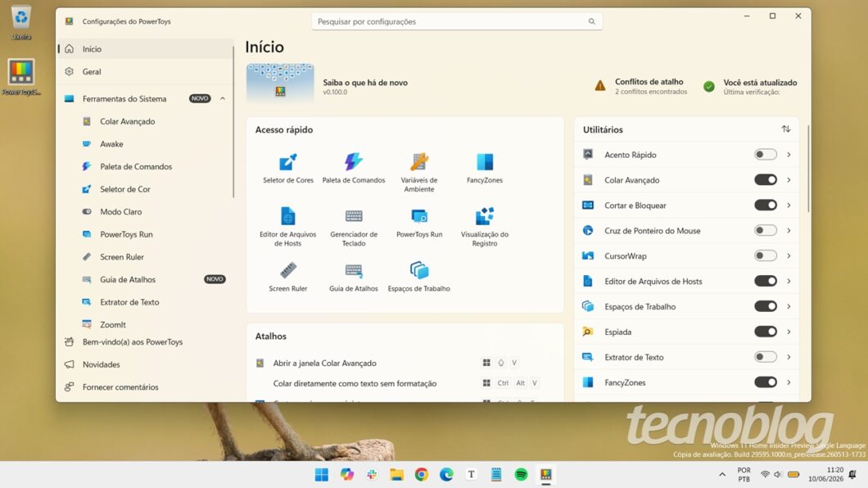Go to Início in sidebar
Viewport: 868px width, 488px height.
[146, 48]
